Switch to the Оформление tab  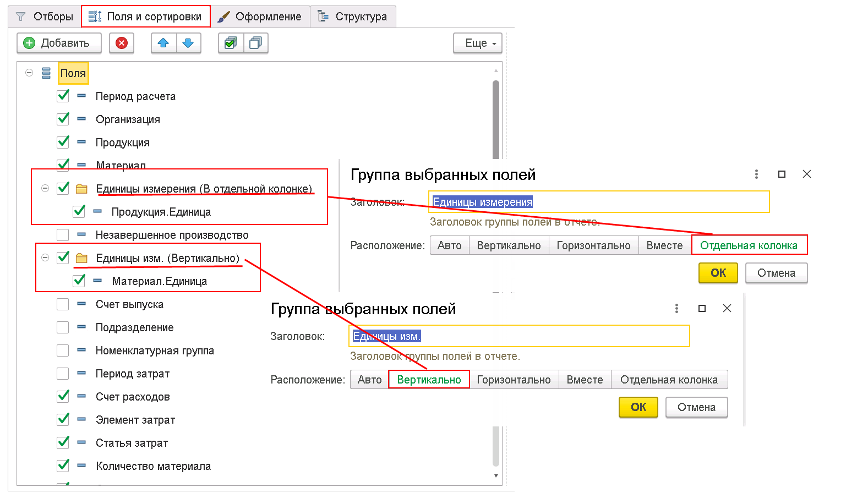(x=260, y=17)
